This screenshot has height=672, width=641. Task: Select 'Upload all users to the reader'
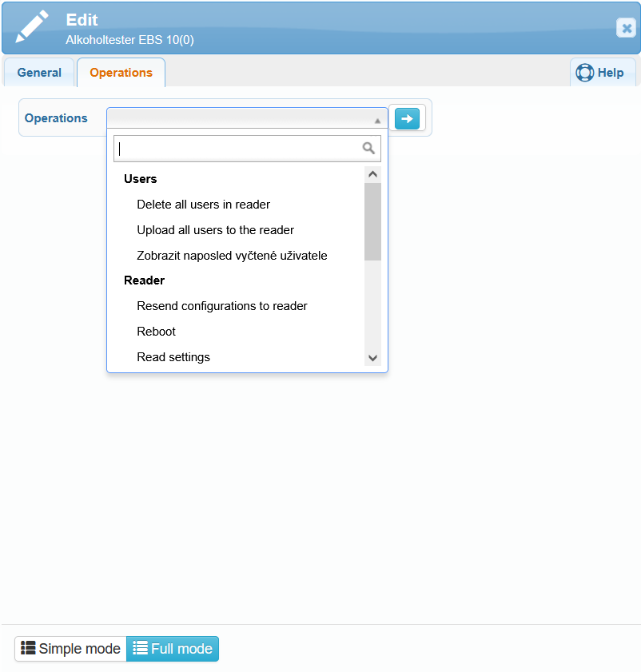[215, 230]
